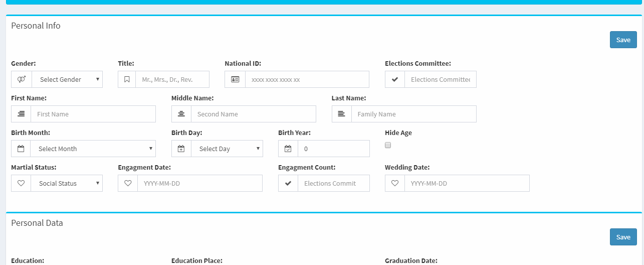644x265 pixels.
Task: Click the Gender label
Action: click(24, 63)
